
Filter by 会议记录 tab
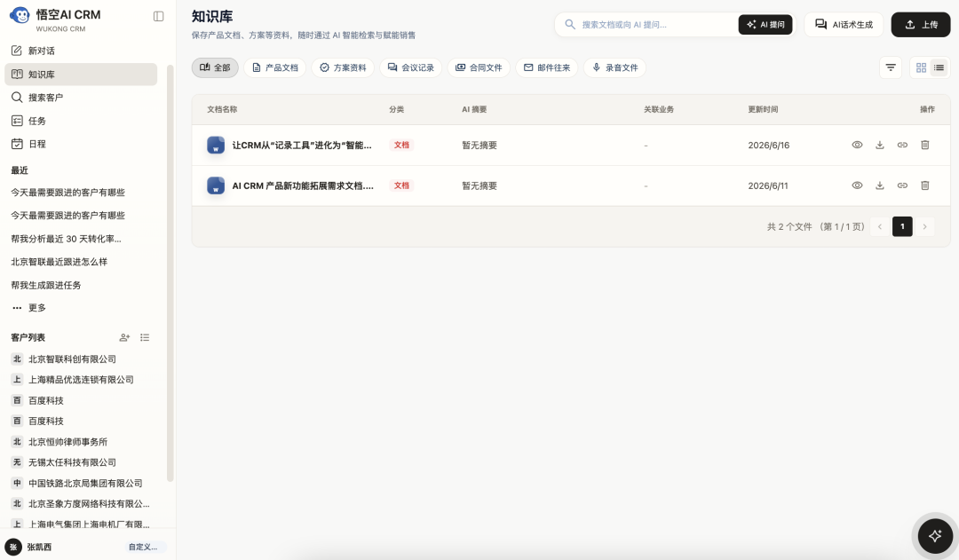tap(411, 67)
